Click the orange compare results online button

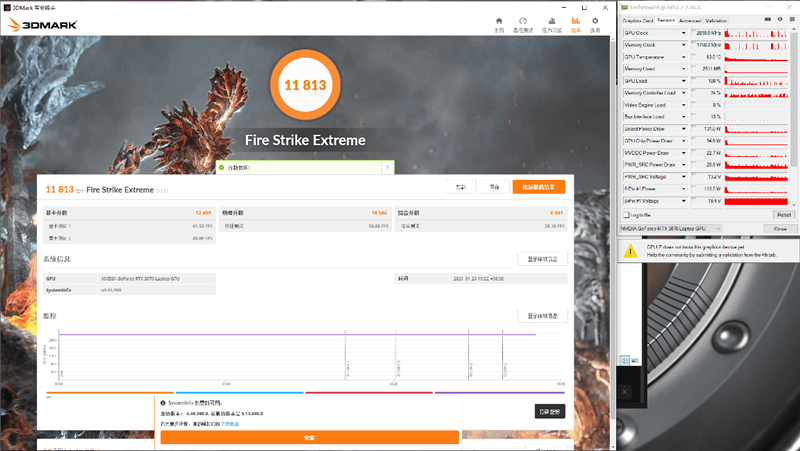coord(539,187)
